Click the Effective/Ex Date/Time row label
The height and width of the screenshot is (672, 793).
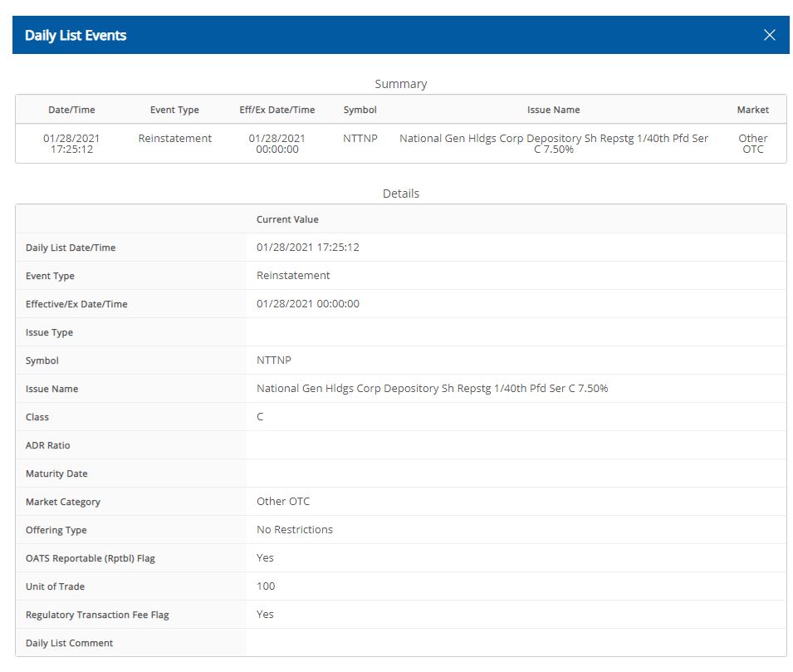pyautogui.click(x=76, y=304)
